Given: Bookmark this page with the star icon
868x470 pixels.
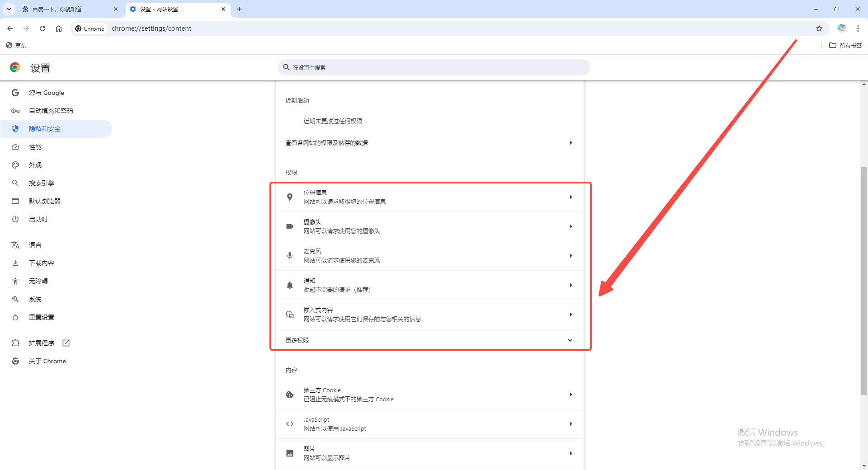Looking at the screenshot, I should click(819, 28).
